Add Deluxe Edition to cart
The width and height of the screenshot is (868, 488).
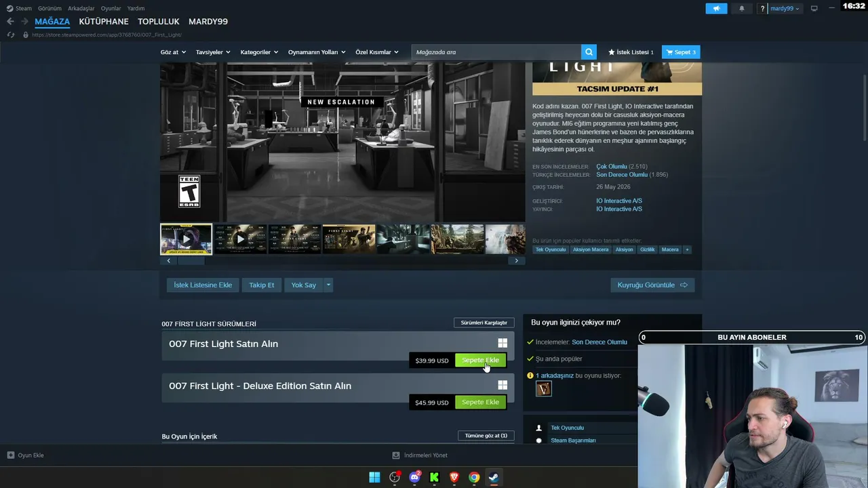(480, 402)
